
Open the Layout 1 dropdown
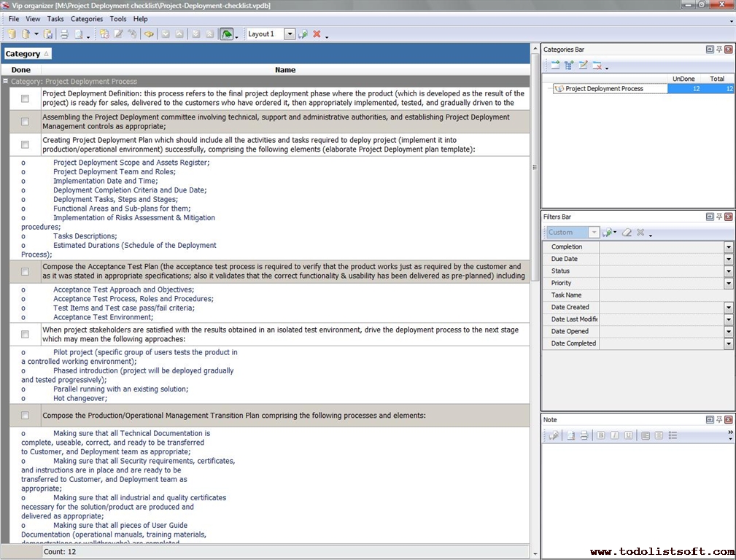[290, 34]
